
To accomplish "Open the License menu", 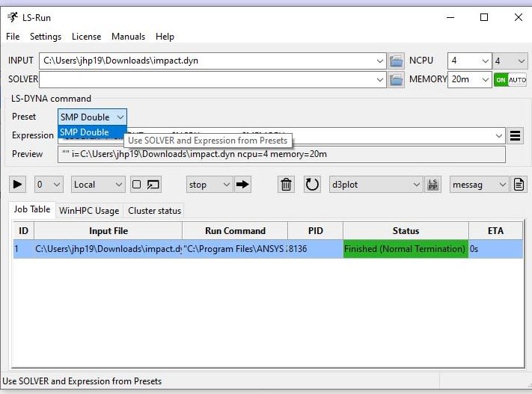I will pyautogui.click(x=86, y=37).
